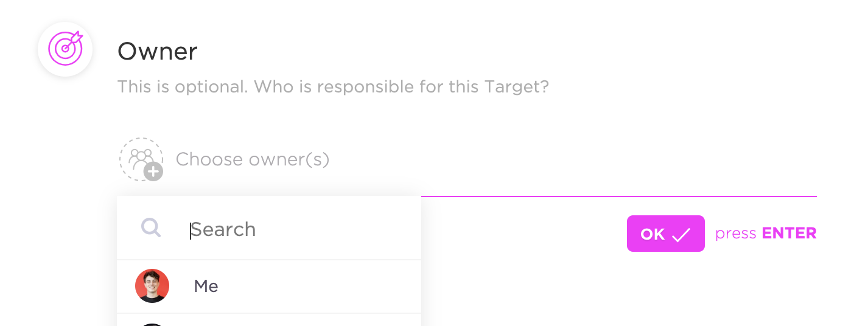
Task: Click the "OK" text on the button
Action: click(653, 234)
